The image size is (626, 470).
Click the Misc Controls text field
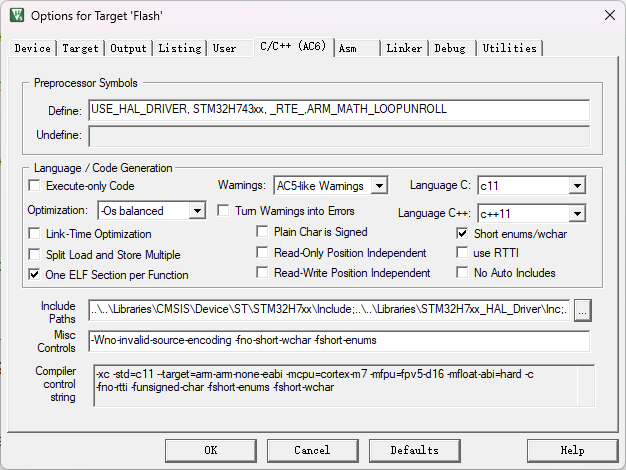pyautogui.click(x=338, y=341)
